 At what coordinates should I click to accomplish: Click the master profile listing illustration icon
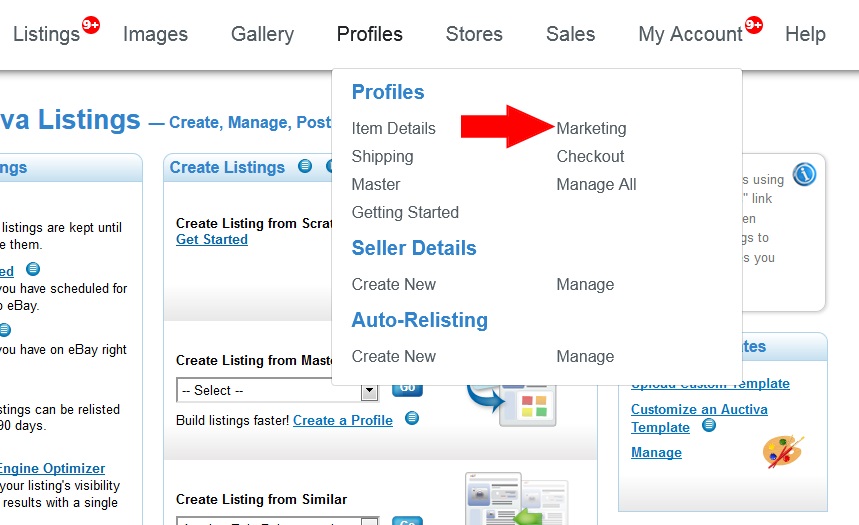point(511,406)
